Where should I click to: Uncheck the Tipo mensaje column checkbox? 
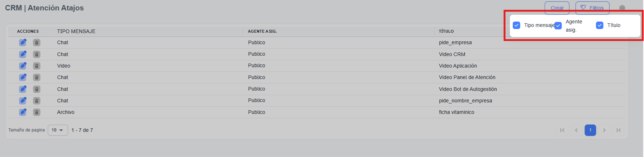(517, 25)
